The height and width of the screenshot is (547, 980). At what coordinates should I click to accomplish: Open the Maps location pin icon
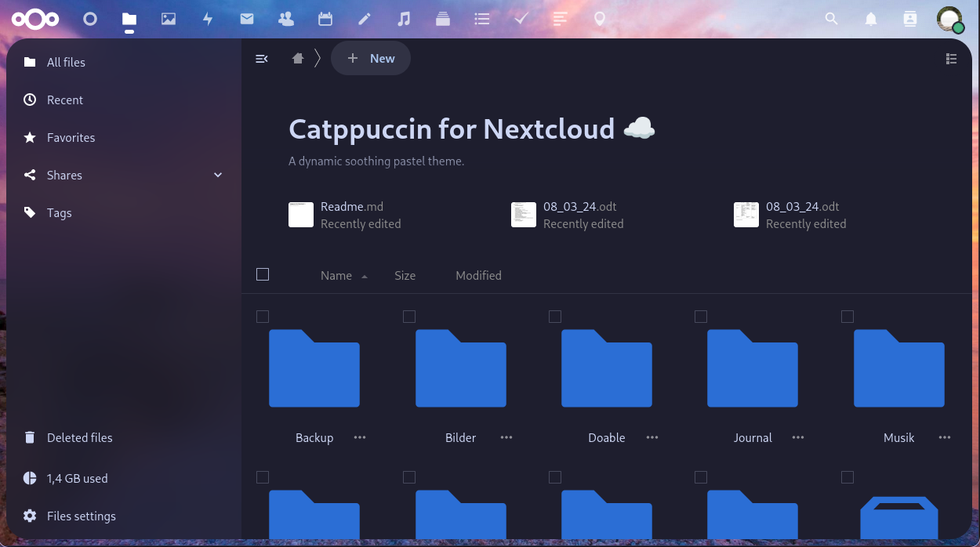point(600,19)
